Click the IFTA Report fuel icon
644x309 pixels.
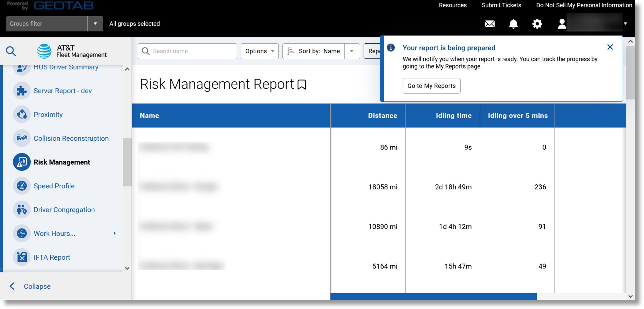click(22, 257)
